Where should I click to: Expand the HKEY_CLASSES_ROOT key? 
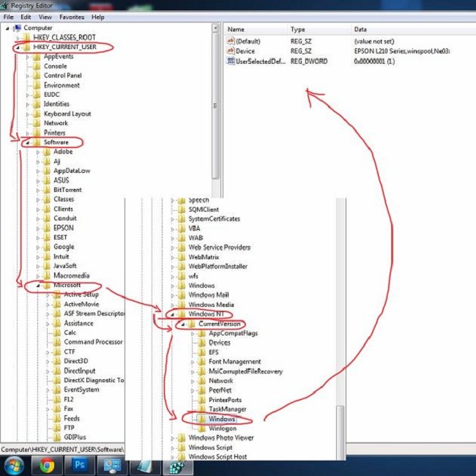coord(18,37)
